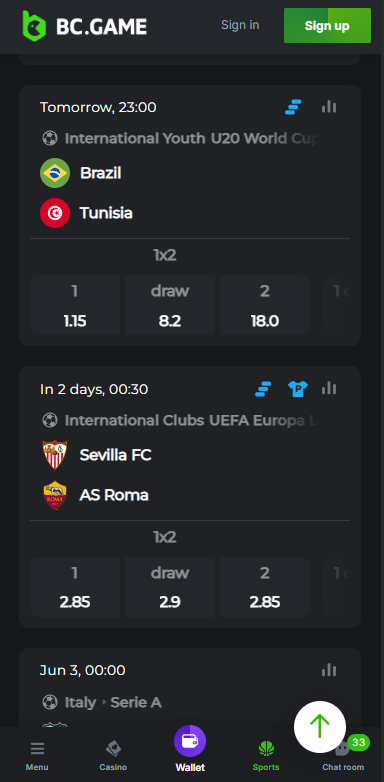Viewport: 384px width, 782px height.
Task: Open the Menu tab in bottom bar
Action: point(37,756)
